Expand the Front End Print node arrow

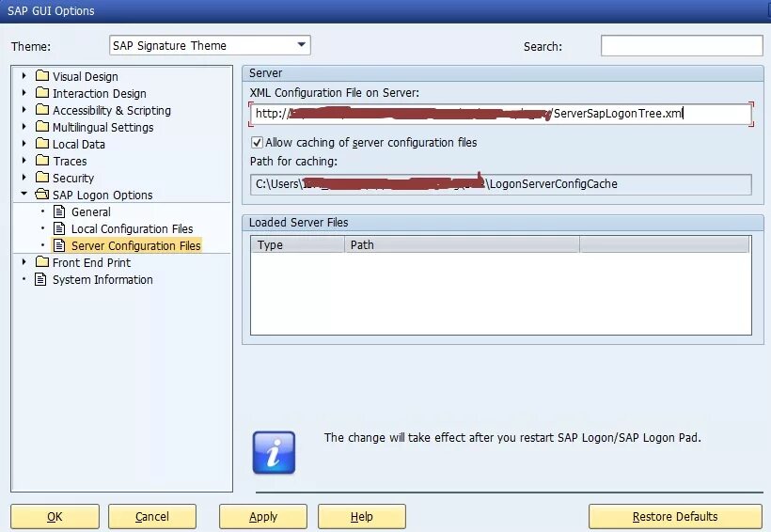(x=24, y=261)
